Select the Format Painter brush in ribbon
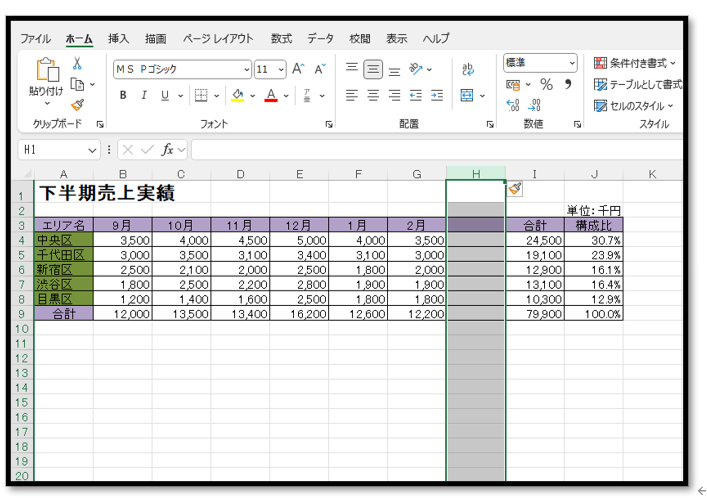 click(78, 105)
